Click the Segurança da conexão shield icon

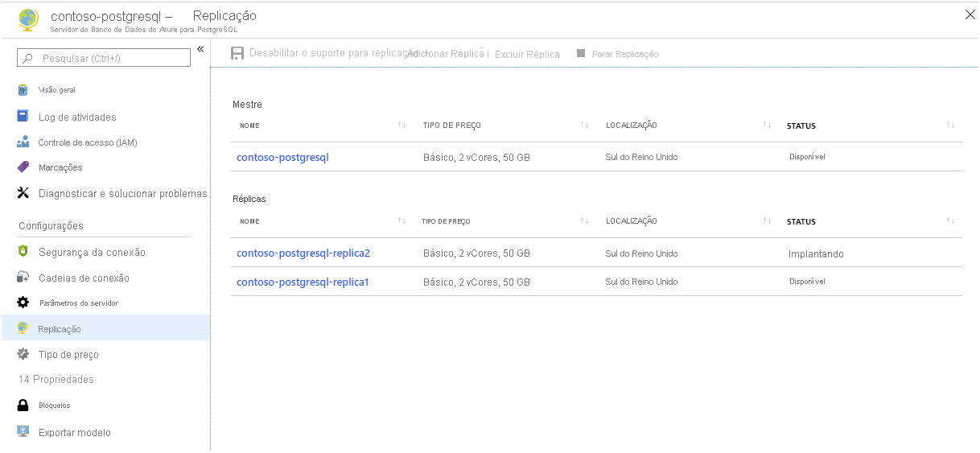(23, 252)
